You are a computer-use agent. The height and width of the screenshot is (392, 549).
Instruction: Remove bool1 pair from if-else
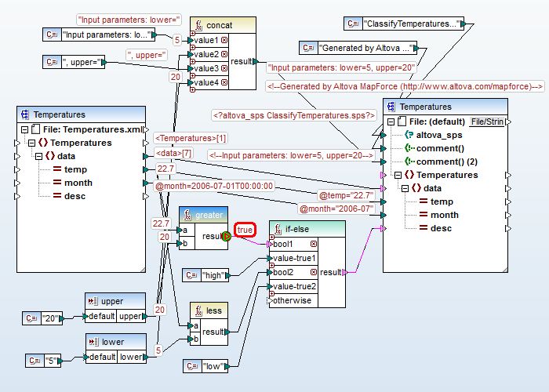click(314, 245)
